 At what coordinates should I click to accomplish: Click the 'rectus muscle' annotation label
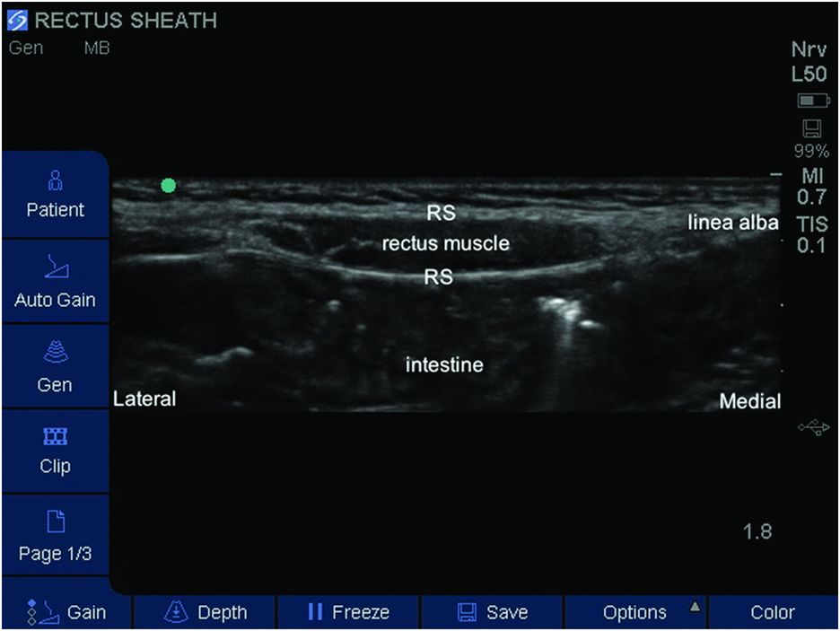pos(446,243)
